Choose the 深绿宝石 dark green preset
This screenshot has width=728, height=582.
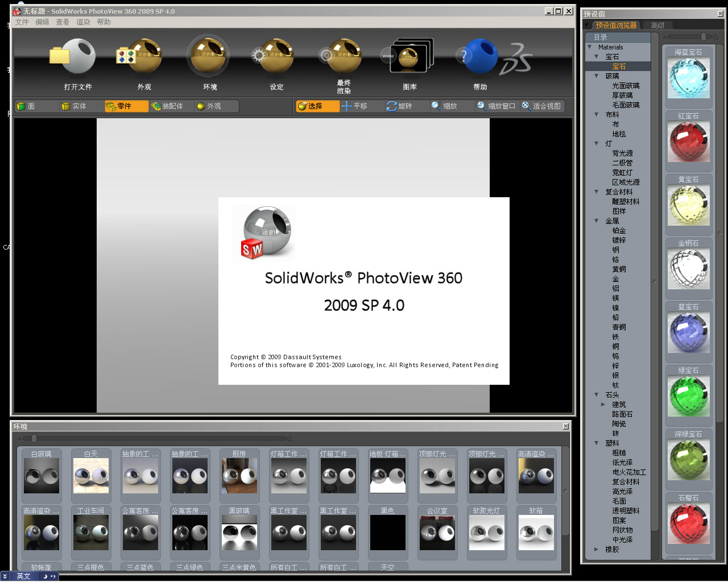[x=689, y=460]
